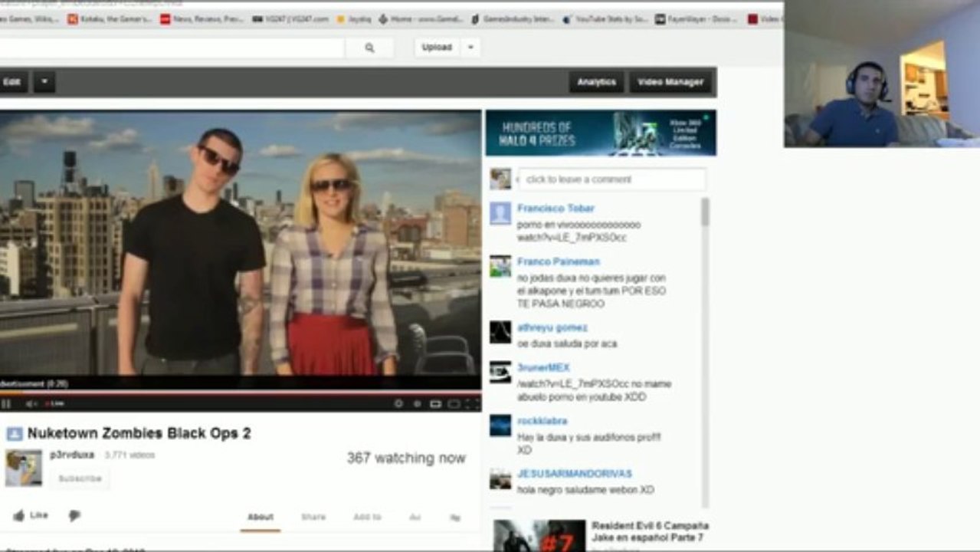Open 3runerMEX's profile link
Viewport: 980px width, 552px height.
pyautogui.click(x=543, y=368)
